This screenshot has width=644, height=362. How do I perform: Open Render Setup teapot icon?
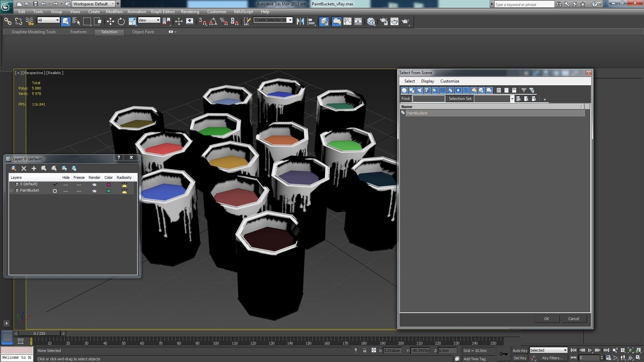click(383, 21)
